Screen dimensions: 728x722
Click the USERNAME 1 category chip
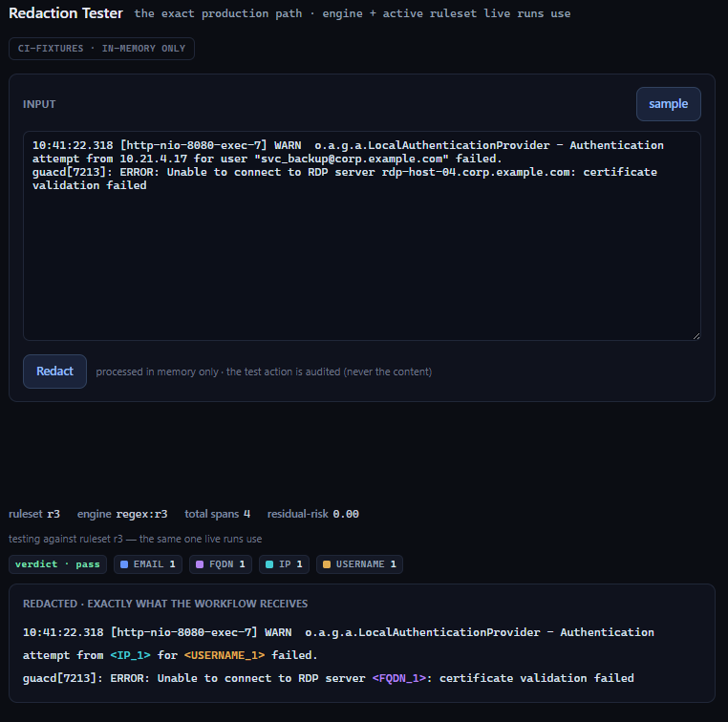tap(359, 564)
